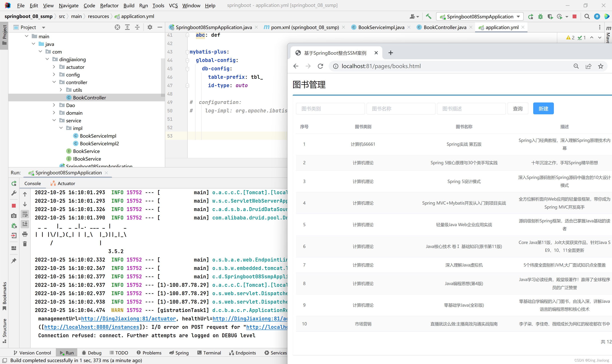612x364 pixels.
Task: Open Search Everywhere magnifier icon
Action: 587,16
